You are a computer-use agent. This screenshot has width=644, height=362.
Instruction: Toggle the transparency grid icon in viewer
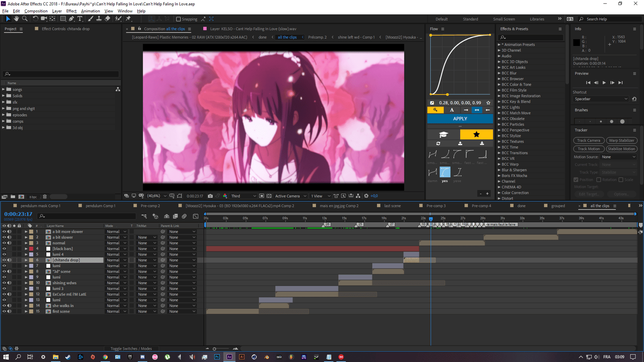coord(269,196)
